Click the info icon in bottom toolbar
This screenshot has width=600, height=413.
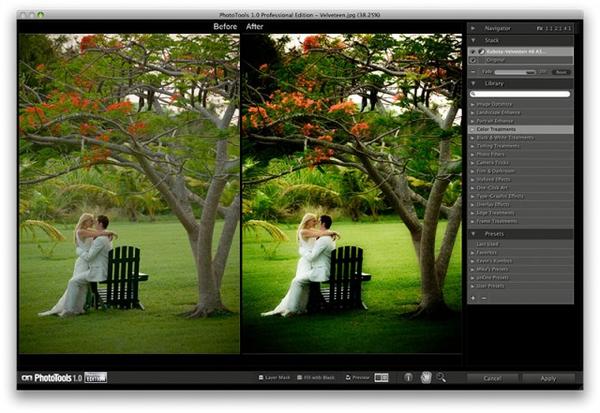click(408, 378)
